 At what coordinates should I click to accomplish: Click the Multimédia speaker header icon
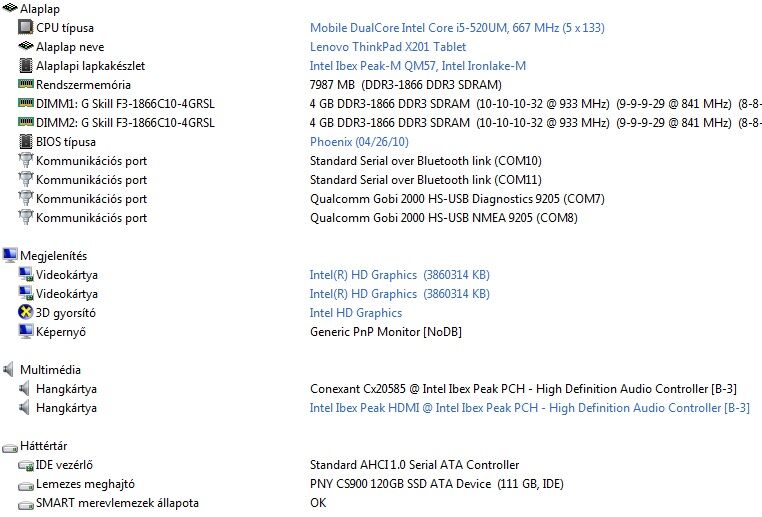point(8,369)
